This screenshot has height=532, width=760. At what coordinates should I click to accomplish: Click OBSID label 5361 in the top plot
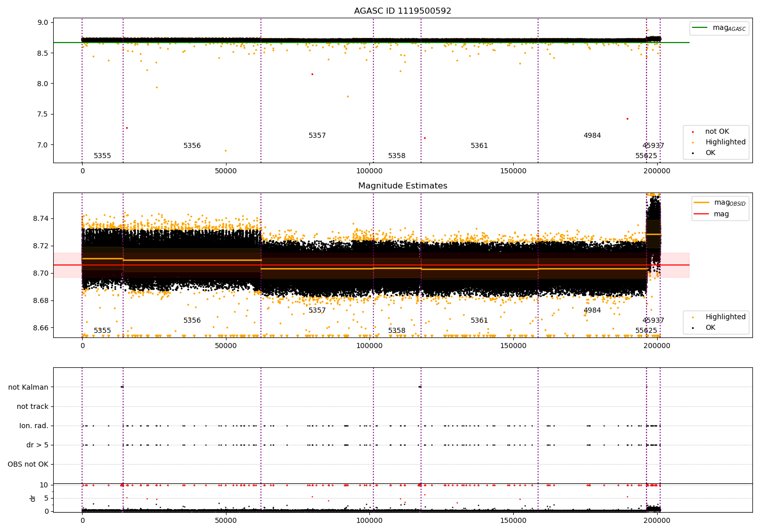[x=479, y=146]
